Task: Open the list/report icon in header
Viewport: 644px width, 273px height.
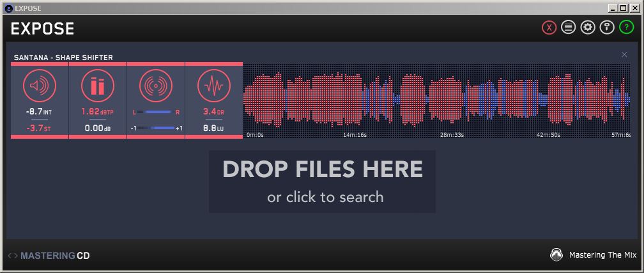Action: click(568, 27)
